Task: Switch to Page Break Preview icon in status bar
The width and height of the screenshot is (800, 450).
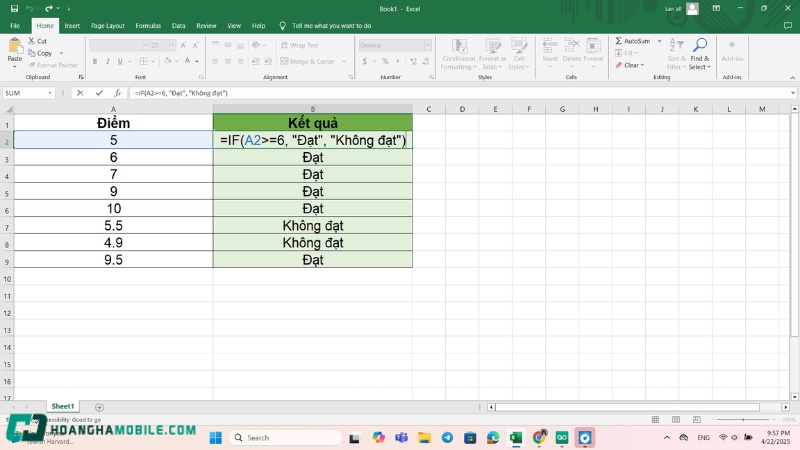Action: (696, 419)
